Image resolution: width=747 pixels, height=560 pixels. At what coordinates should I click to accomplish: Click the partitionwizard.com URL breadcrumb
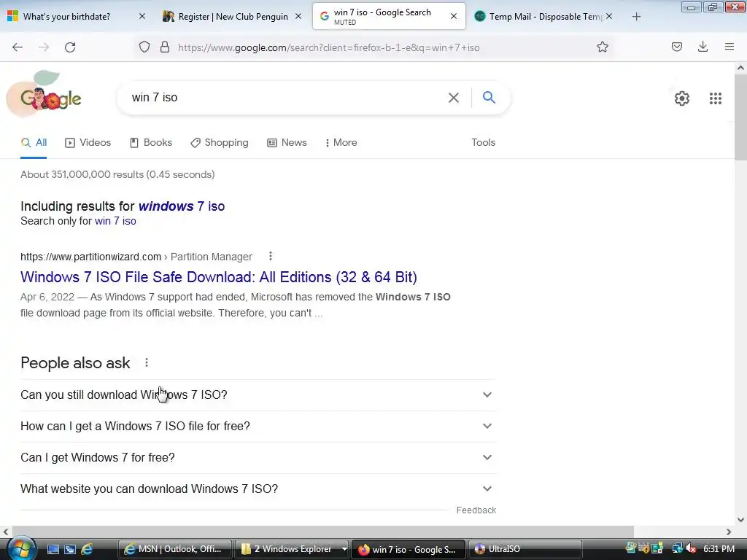[136, 257]
